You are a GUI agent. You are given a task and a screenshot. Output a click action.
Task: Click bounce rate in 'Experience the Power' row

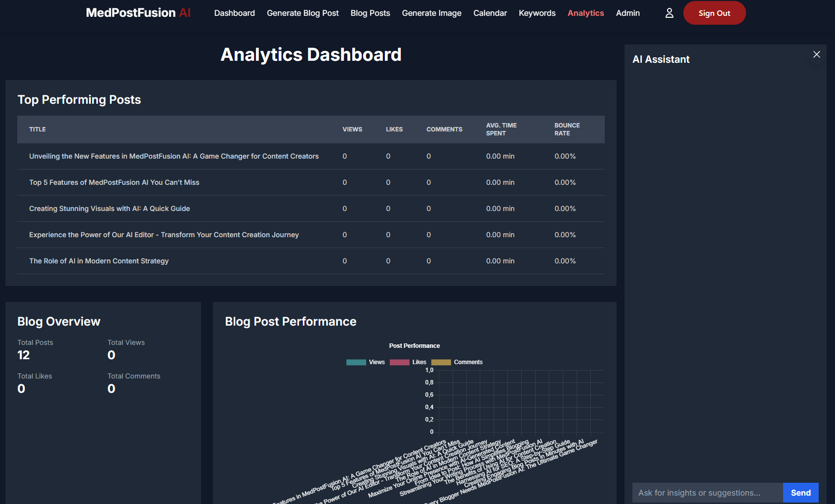click(565, 235)
